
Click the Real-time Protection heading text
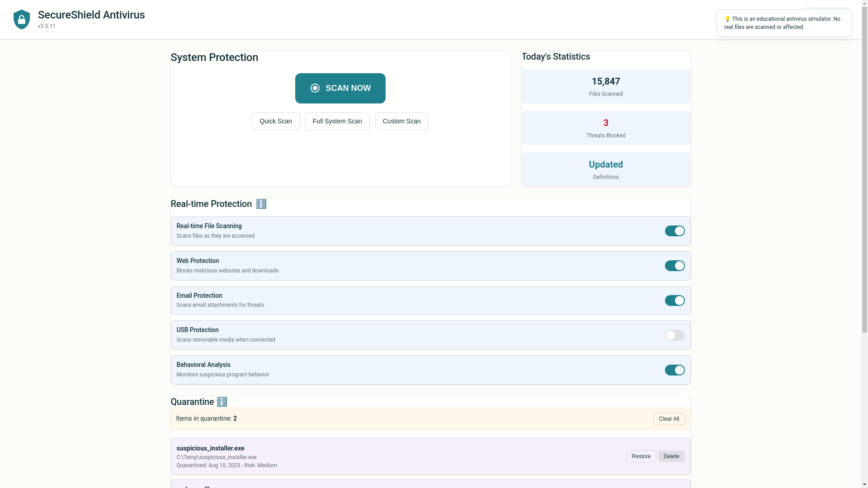point(211,204)
